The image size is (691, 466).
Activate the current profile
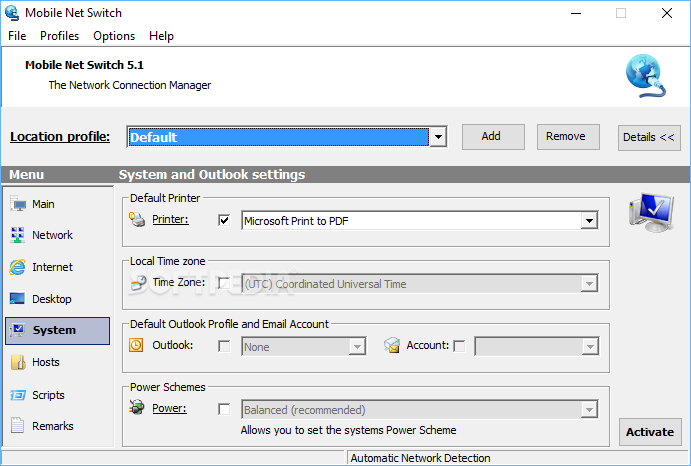(x=650, y=432)
